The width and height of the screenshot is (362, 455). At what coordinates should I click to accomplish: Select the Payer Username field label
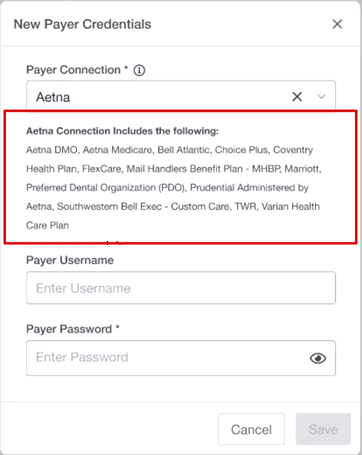(x=70, y=260)
